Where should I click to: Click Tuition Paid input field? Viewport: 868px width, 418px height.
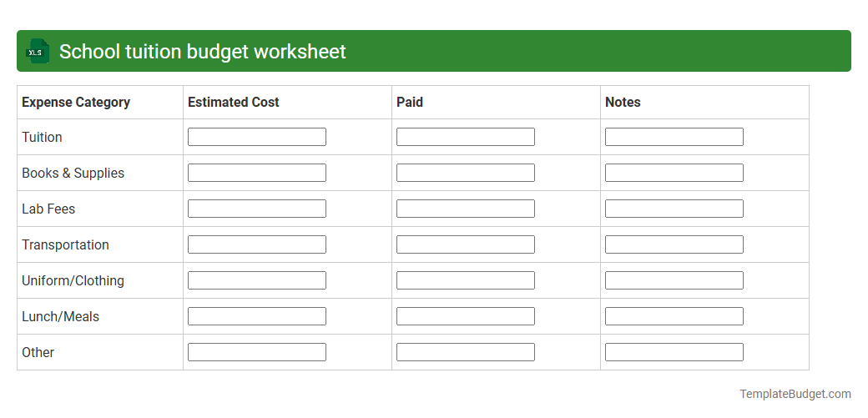pos(466,137)
